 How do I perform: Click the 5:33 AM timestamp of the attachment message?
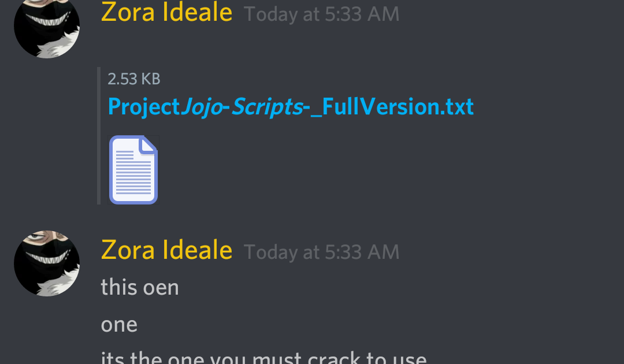[322, 14]
